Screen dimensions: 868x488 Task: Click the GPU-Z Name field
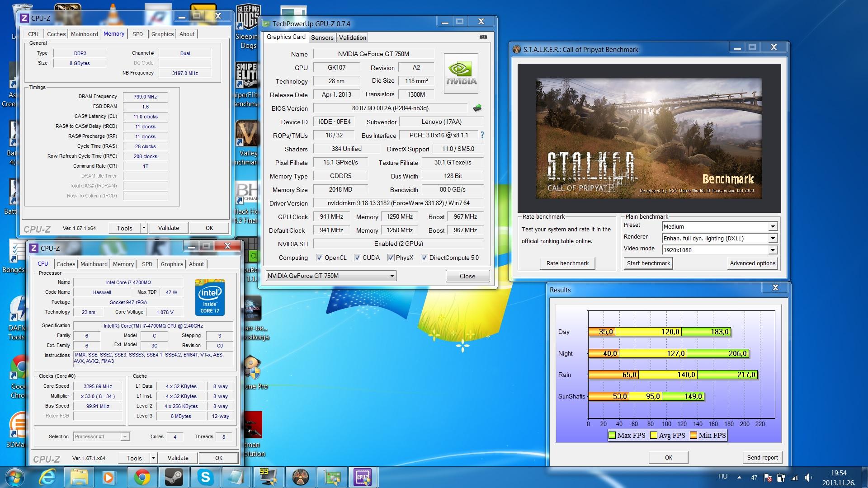[x=373, y=54]
